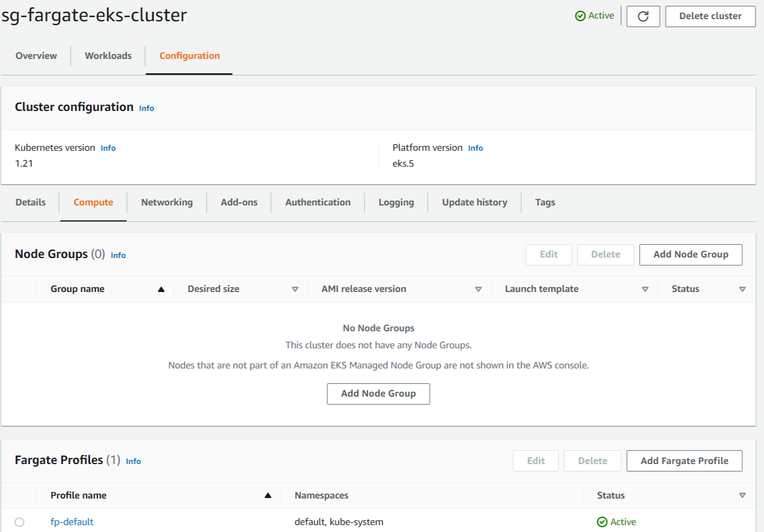Sort Fargate Profiles Status column arrow
The image size is (764, 532).
point(742,495)
